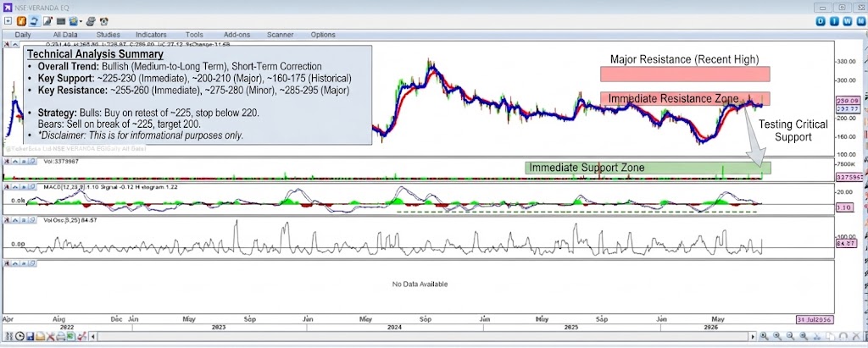
Task: Open a file with the folder icon
Action: click(x=41, y=336)
